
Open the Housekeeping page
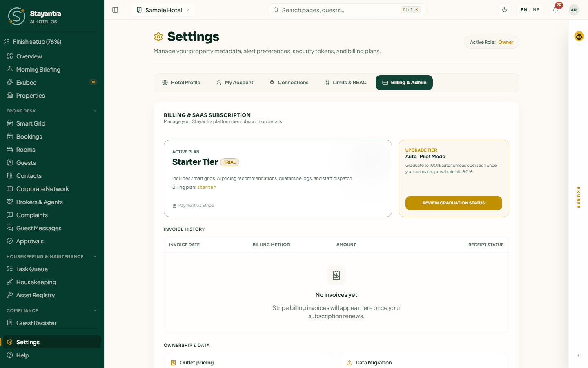pyautogui.click(x=52, y=282)
